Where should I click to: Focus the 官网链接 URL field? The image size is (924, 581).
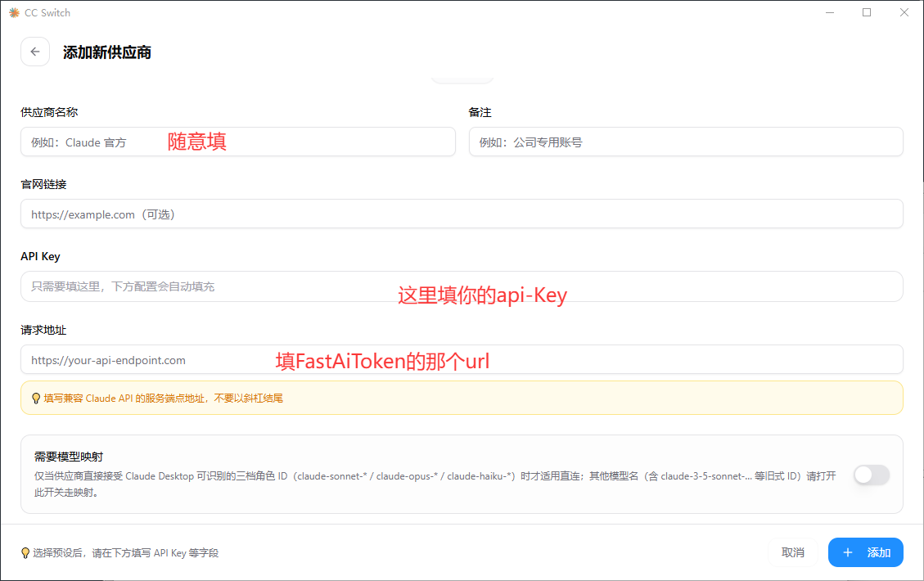pos(462,214)
